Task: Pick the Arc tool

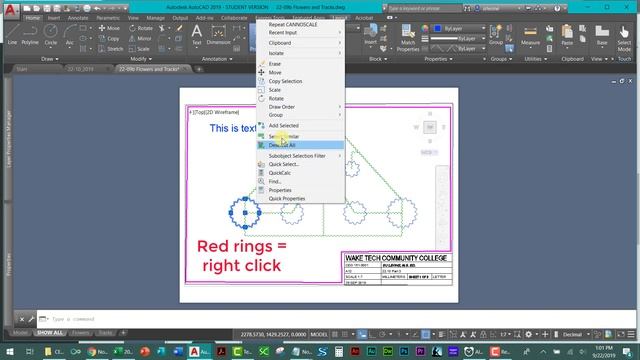Action: (x=70, y=34)
